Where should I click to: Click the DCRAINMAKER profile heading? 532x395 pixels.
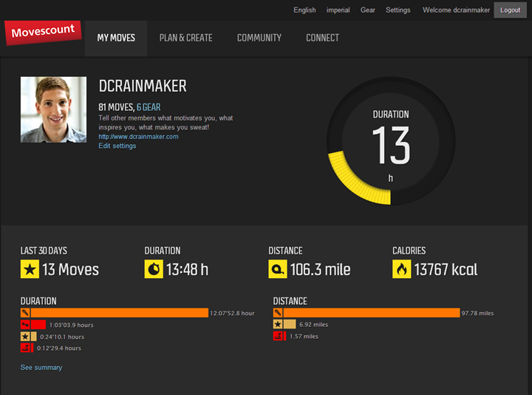(143, 86)
